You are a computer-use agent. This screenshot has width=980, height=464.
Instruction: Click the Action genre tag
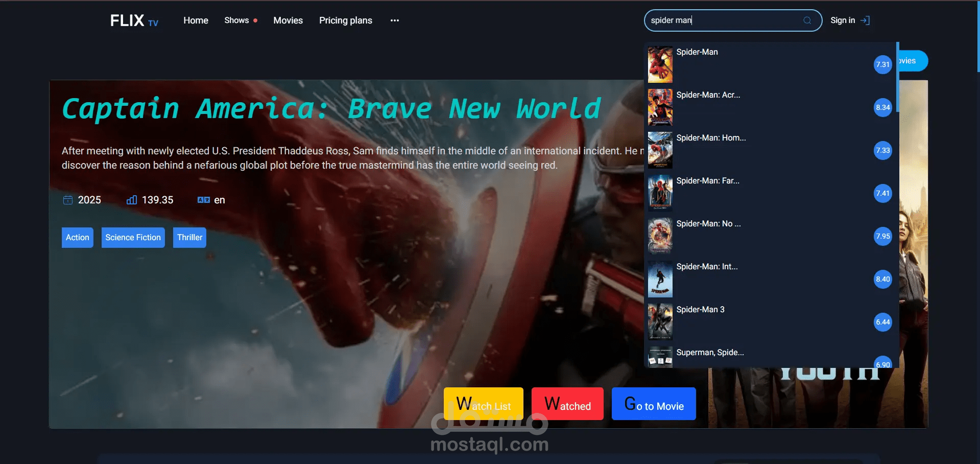(78, 238)
